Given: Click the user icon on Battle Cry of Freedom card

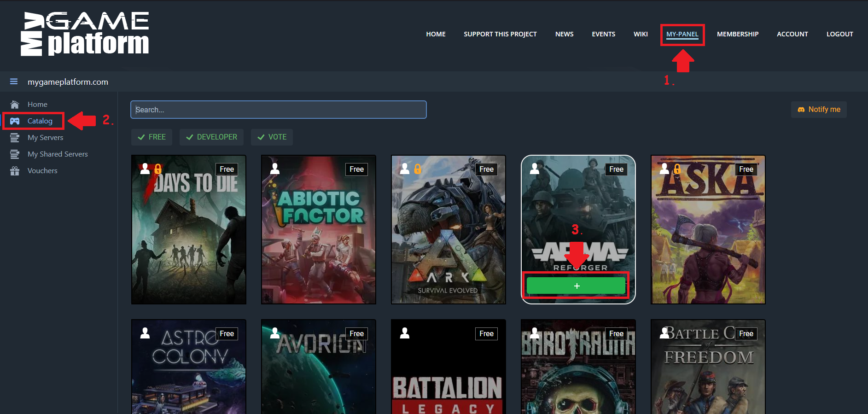Looking at the screenshot, I should (664, 333).
